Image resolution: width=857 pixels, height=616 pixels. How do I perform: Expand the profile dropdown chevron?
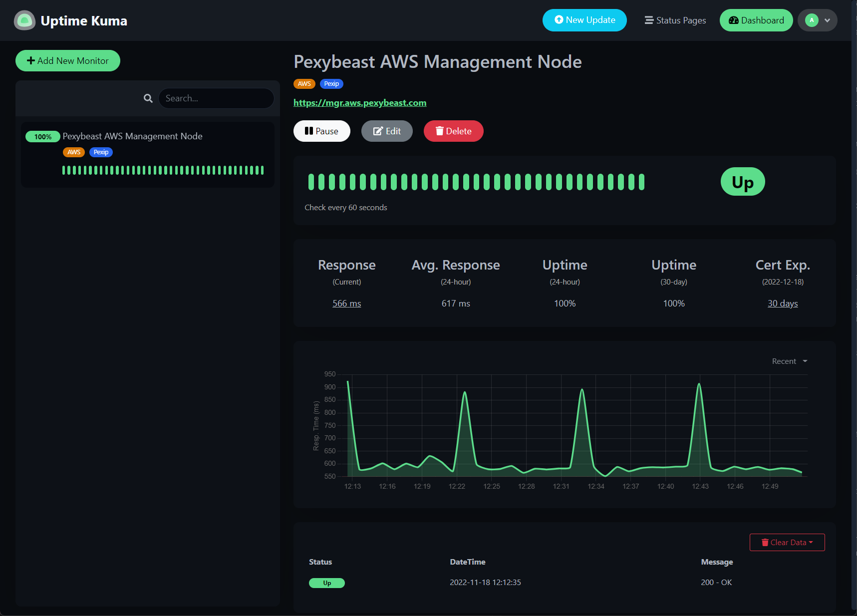(827, 20)
